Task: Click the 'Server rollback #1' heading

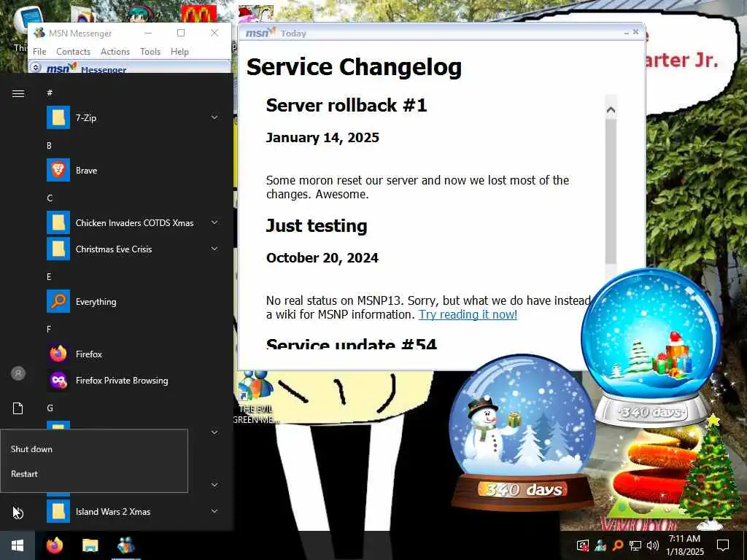Action: coord(347,105)
